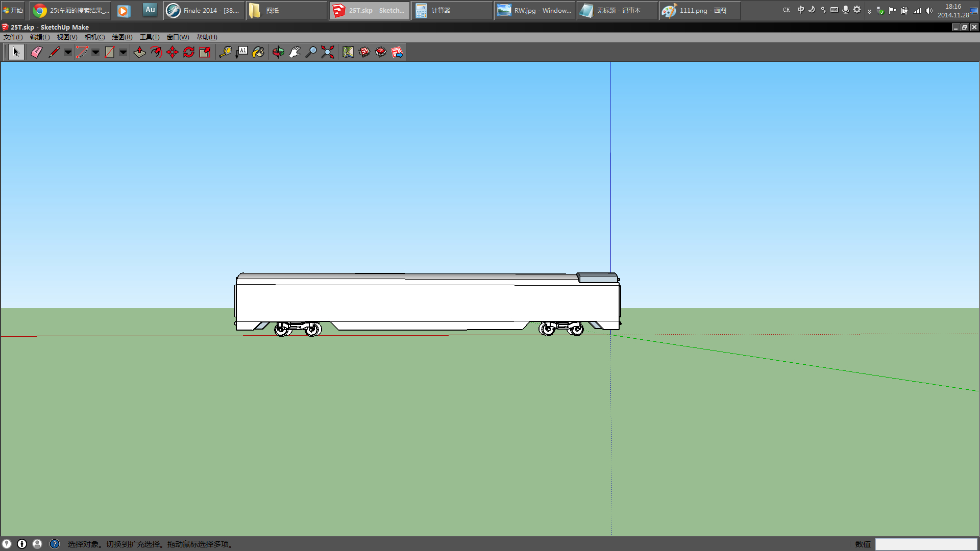Click the 数值 measurements input box
Screen dimensions: 980x551
click(x=926, y=544)
